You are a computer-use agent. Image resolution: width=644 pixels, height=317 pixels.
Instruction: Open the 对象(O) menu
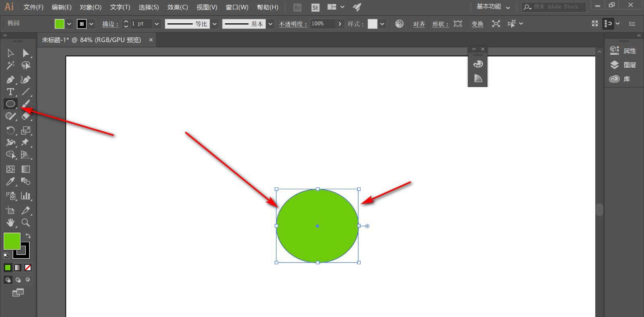(91, 7)
